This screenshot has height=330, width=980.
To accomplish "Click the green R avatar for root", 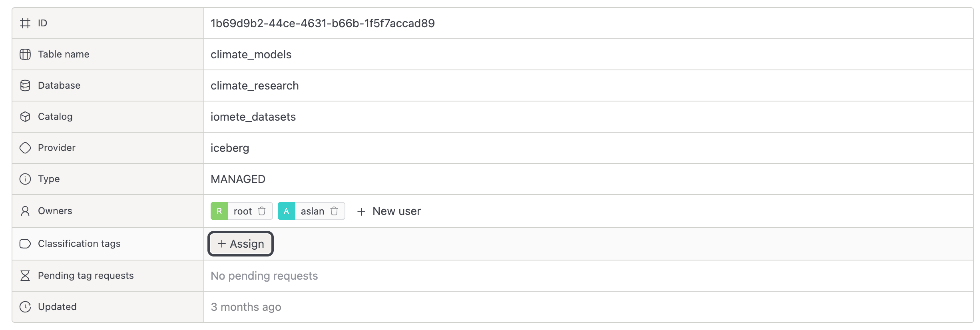I will click(x=219, y=211).
